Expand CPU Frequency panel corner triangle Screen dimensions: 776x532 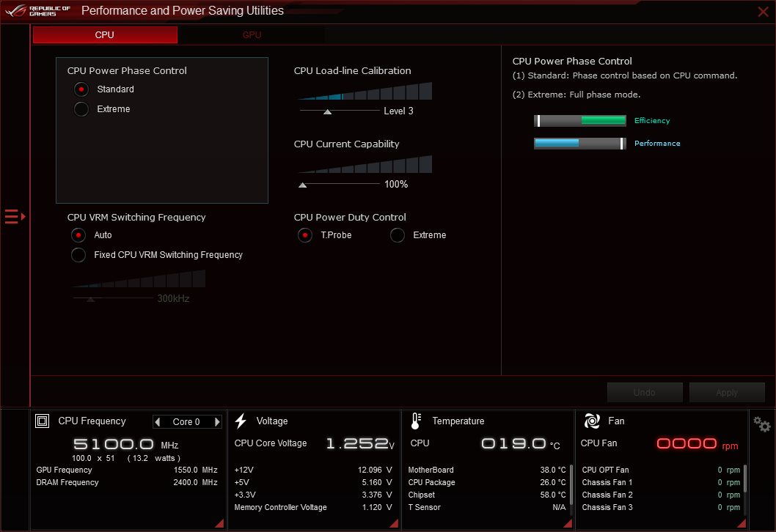[219, 523]
